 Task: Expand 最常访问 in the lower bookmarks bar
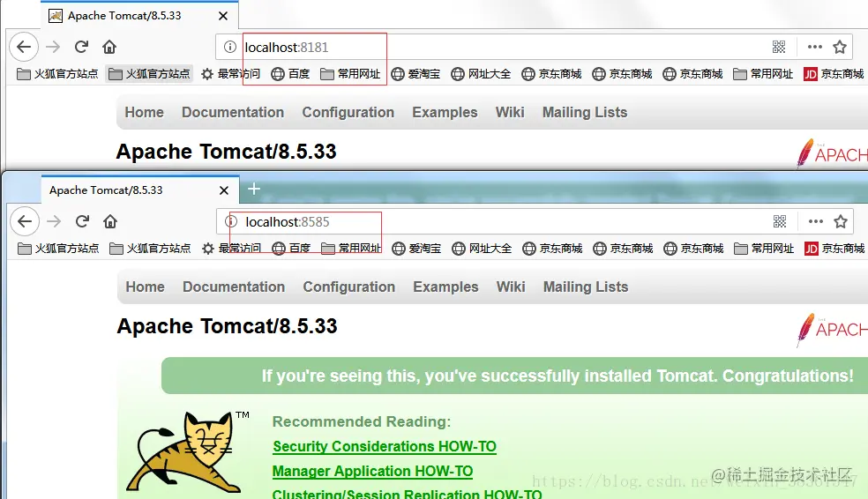pos(231,249)
